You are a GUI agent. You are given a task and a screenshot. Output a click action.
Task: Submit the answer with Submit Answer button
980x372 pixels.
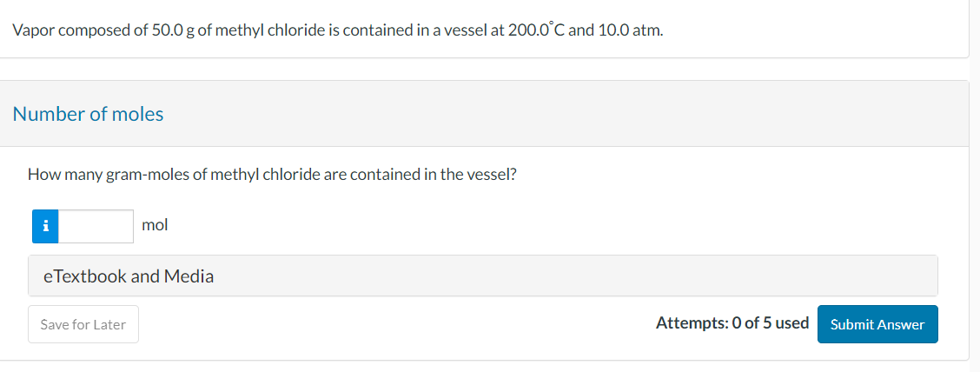877,324
